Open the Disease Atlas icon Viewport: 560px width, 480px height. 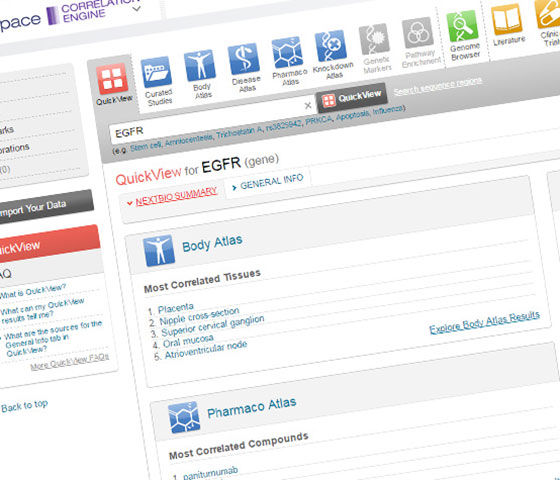pyautogui.click(x=244, y=59)
